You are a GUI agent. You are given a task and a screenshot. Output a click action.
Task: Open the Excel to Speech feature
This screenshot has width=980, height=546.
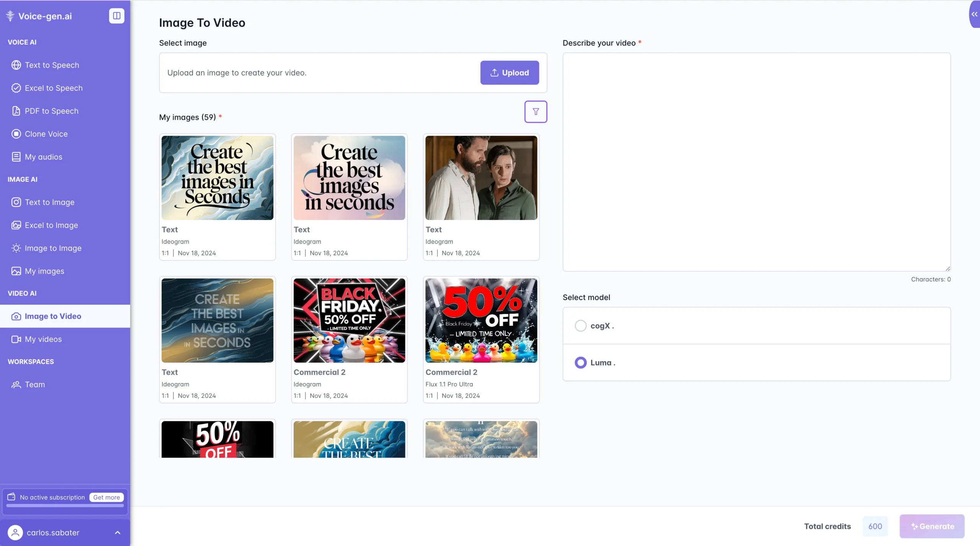click(53, 88)
